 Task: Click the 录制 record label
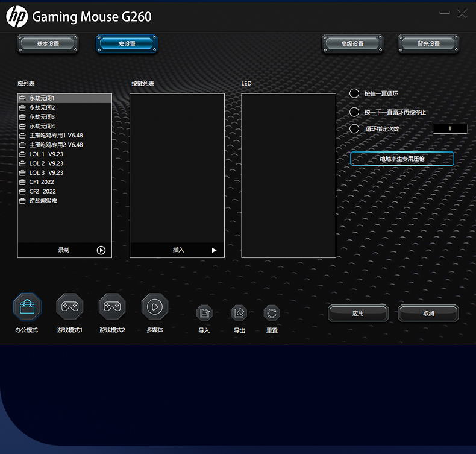[x=64, y=250]
